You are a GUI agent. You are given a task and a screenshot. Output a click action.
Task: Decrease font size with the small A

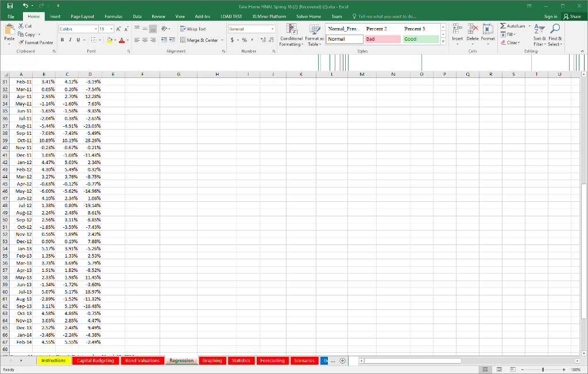click(x=126, y=29)
